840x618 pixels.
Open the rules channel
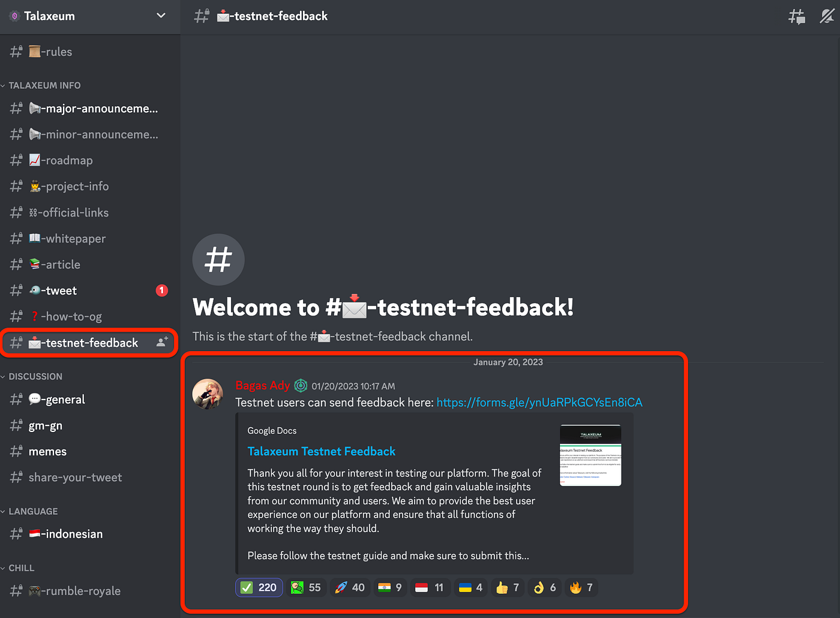click(90, 52)
